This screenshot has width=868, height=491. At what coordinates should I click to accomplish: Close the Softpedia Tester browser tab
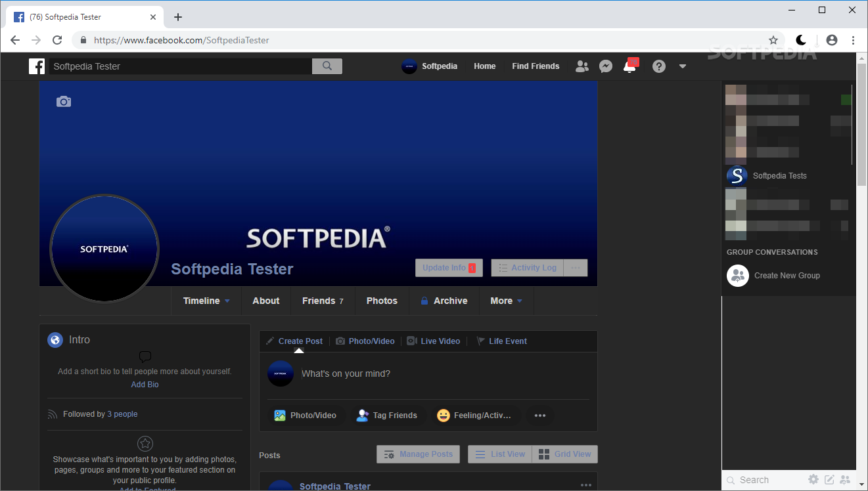click(153, 17)
